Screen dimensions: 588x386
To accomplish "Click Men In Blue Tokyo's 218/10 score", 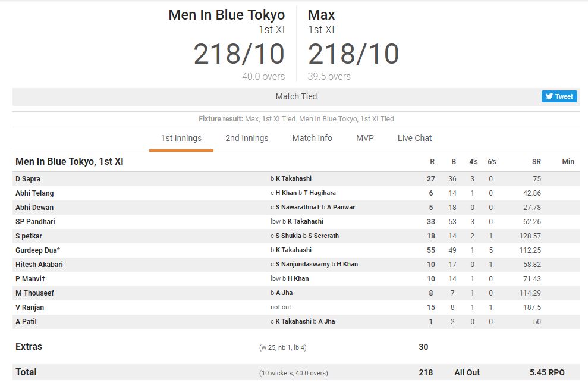I will point(239,54).
